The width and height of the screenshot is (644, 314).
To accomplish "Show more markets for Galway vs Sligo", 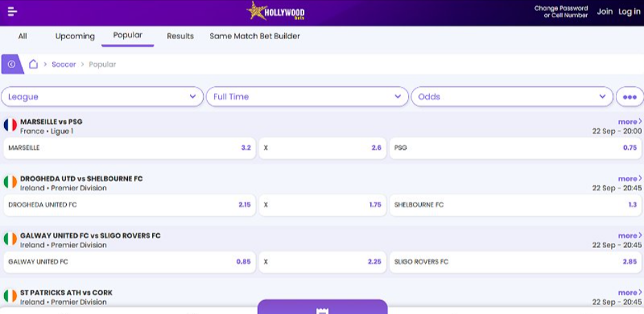I will tap(629, 235).
